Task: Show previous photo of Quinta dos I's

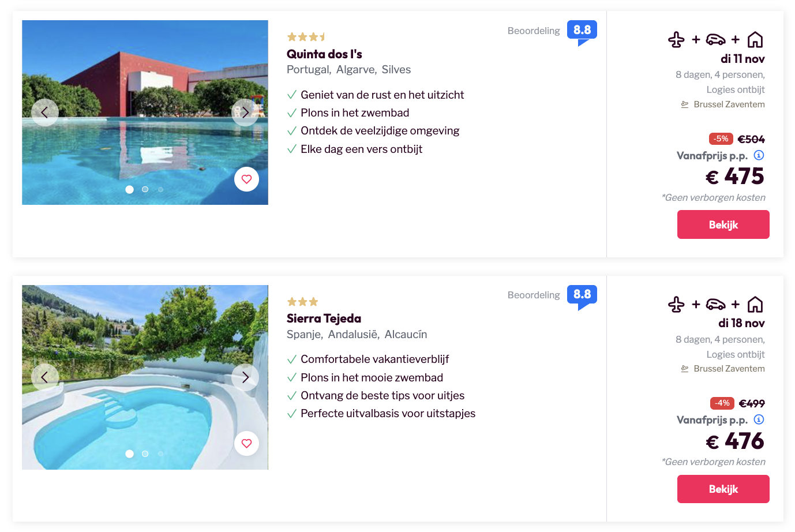Action: [x=44, y=113]
